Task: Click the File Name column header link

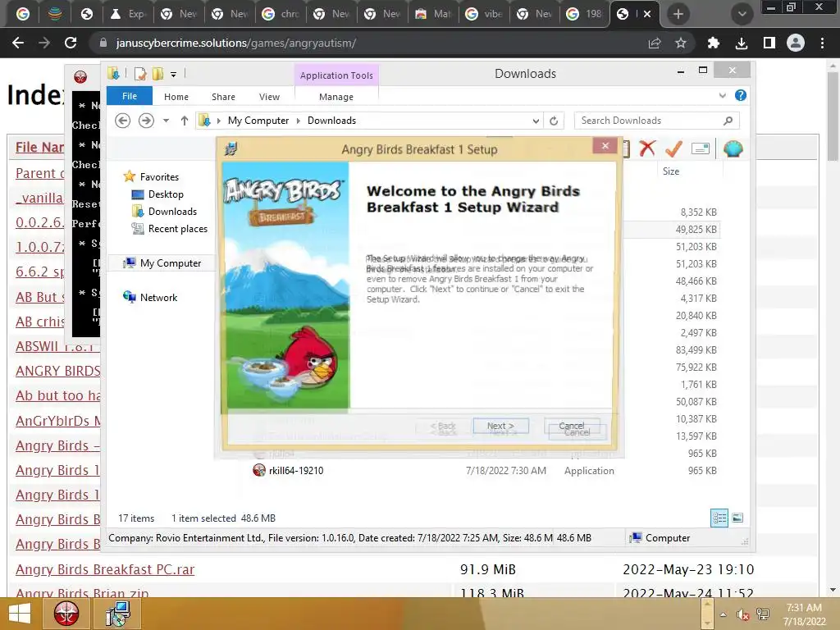Action: tap(39, 147)
